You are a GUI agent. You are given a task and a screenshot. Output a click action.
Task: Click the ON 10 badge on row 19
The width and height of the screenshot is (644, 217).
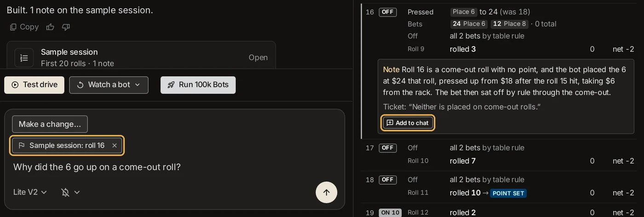pos(390,213)
